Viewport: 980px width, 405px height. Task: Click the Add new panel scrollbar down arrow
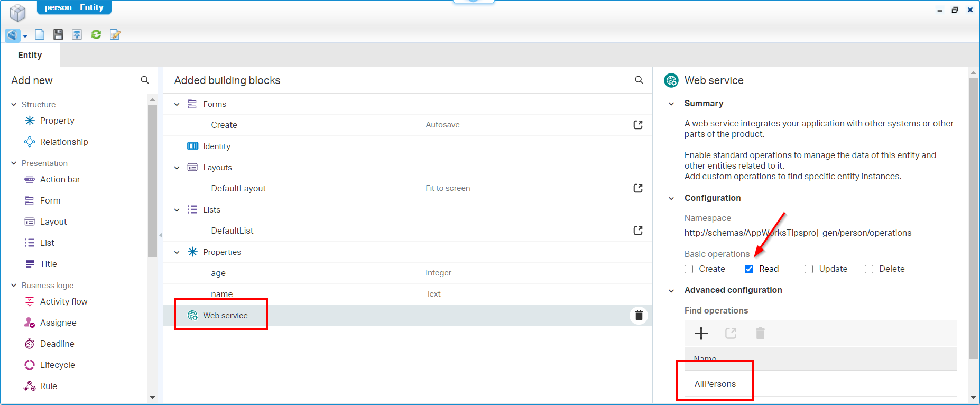click(x=152, y=397)
